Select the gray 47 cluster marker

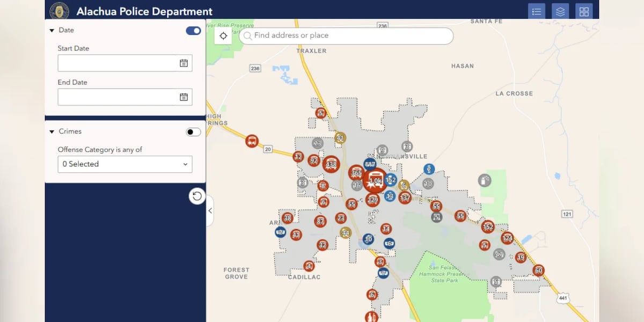499,254
